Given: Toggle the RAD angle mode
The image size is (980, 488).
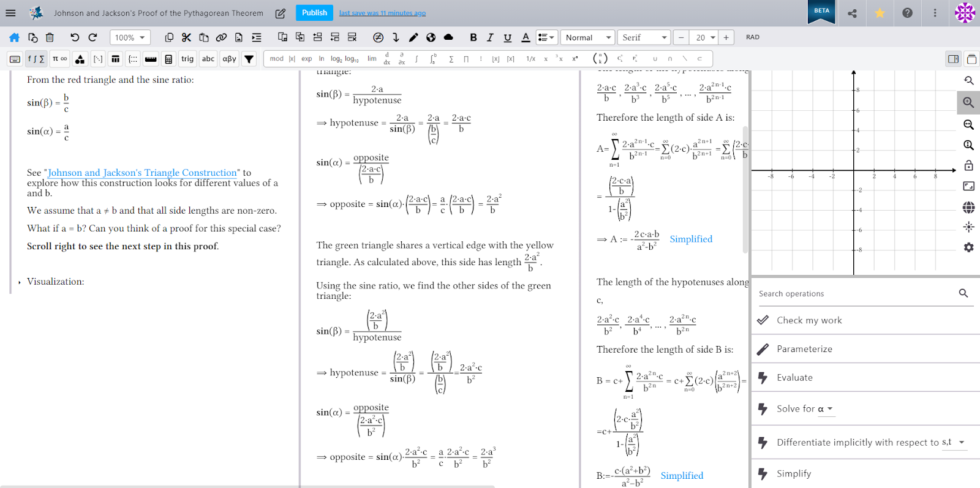Looking at the screenshot, I should coord(753,37).
